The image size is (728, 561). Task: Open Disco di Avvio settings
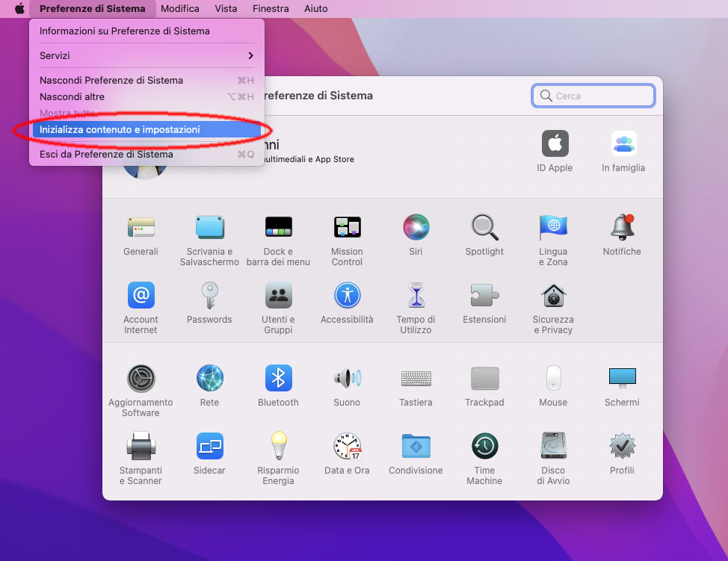(553, 446)
